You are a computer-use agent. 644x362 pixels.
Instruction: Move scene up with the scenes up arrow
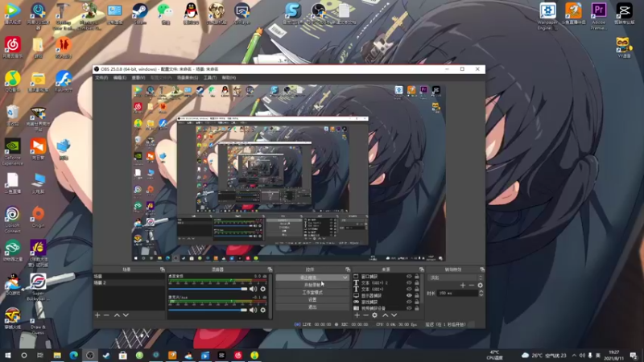coord(117,315)
